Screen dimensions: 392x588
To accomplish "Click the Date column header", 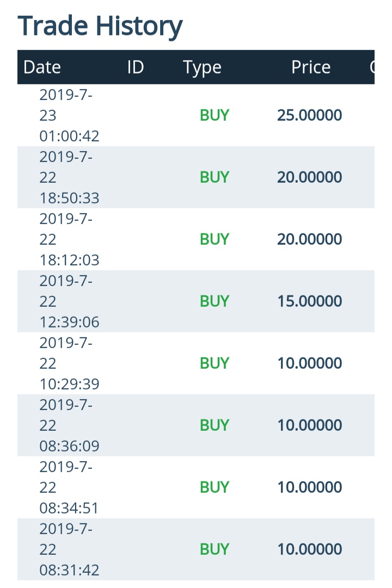I will click(42, 67).
